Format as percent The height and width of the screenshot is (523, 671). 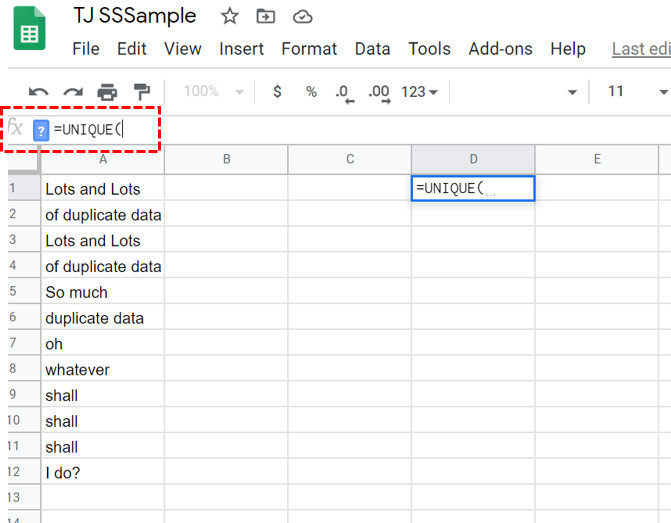(x=311, y=92)
